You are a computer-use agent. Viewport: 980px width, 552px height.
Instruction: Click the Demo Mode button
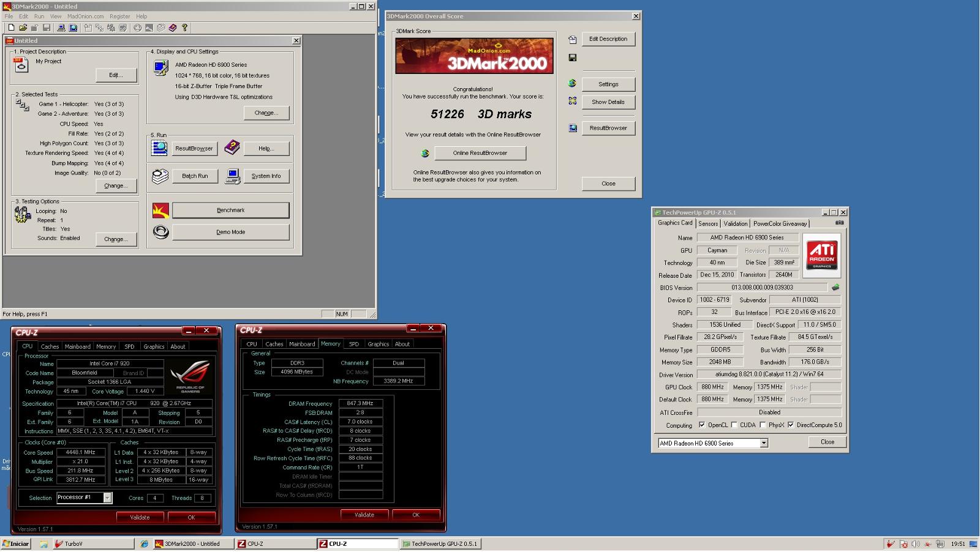coord(231,232)
